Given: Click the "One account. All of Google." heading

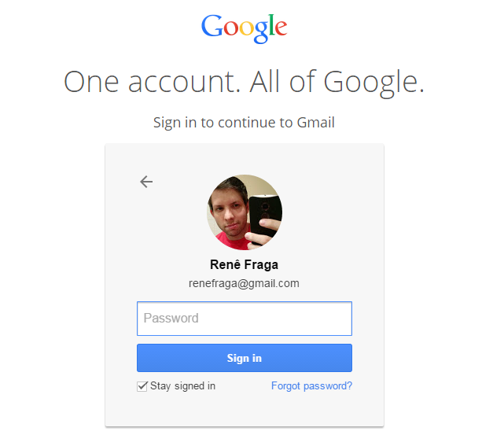Looking at the screenshot, I should (244, 82).
